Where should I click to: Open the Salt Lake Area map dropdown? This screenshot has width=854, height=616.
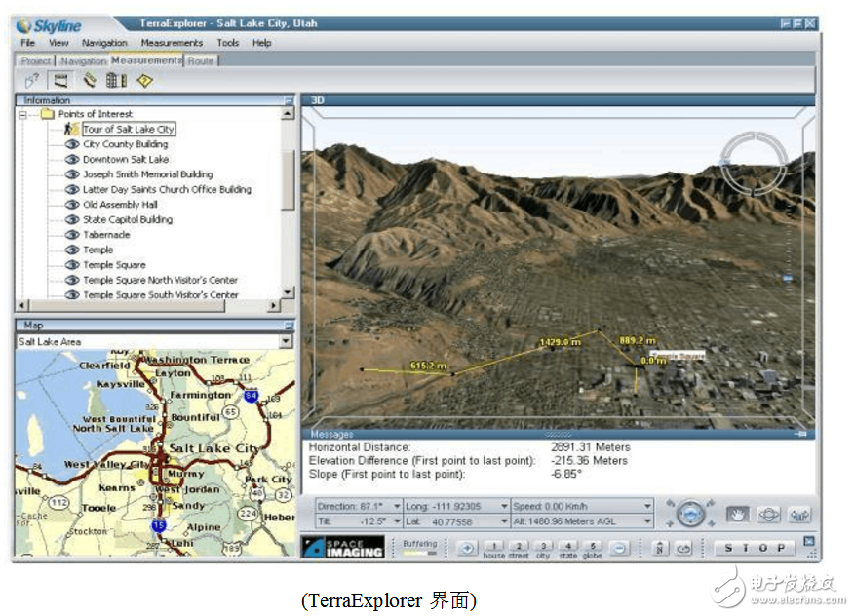click(x=286, y=342)
